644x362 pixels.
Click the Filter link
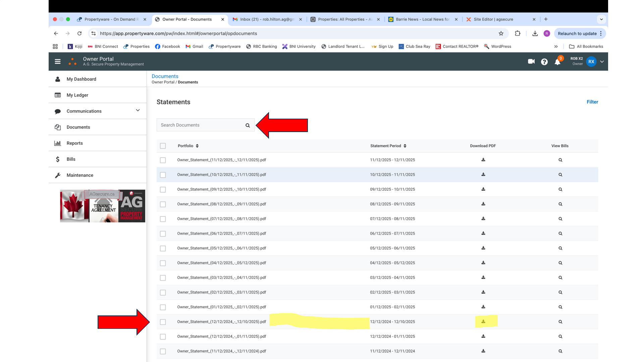point(592,102)
